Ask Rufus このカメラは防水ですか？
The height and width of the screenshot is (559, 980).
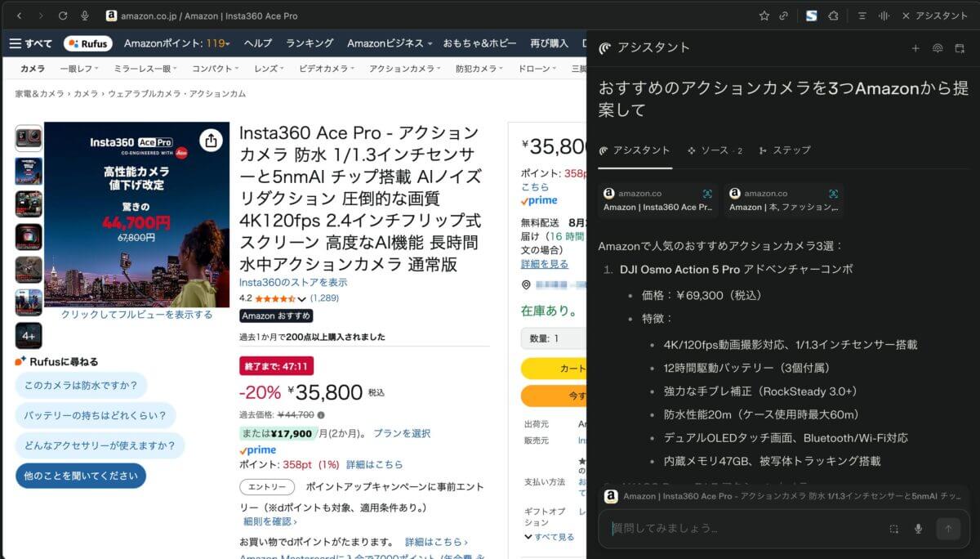coord(81,385)
